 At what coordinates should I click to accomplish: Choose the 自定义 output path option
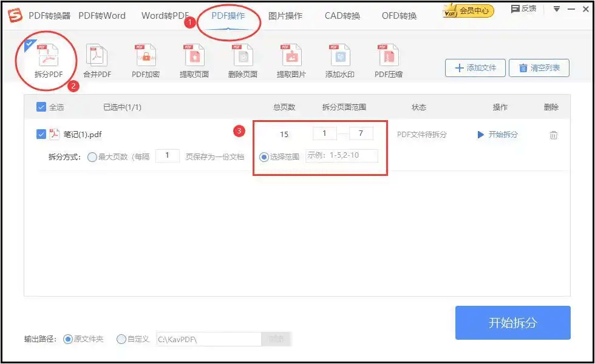pyautogui.click(x=121, y=339)
